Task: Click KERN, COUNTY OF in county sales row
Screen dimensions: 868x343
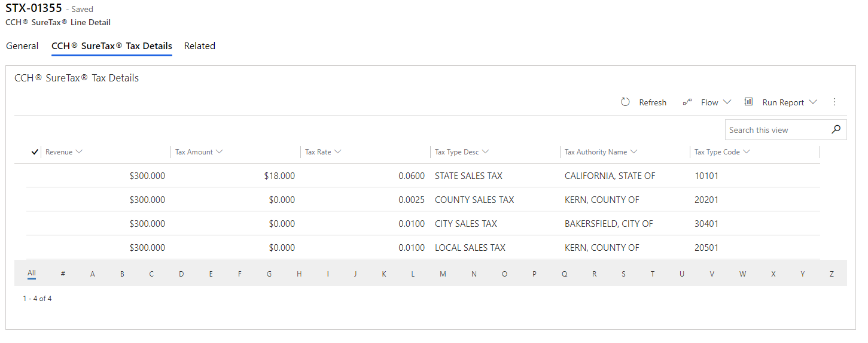Action: (x=602, y=200)
